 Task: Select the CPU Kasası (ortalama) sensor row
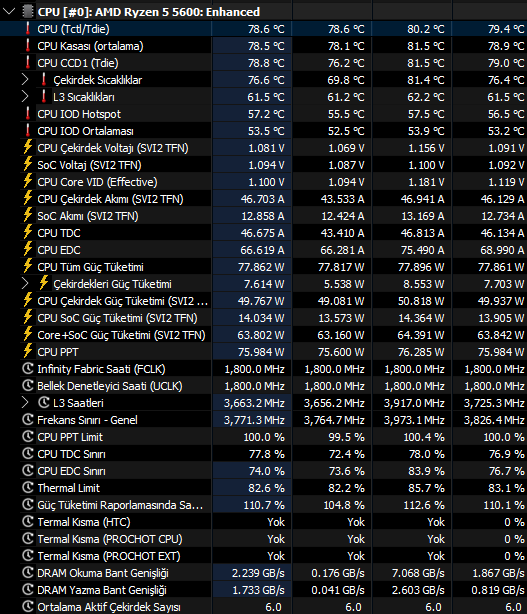click(x=264, y=46)
